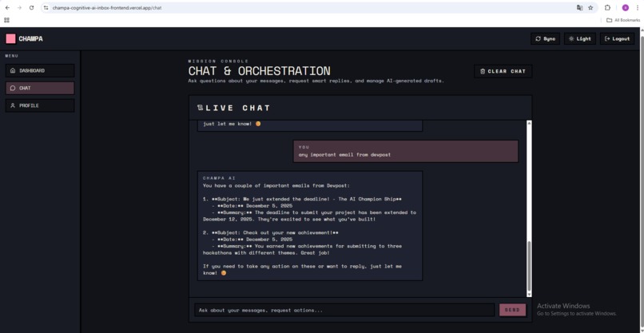Open All Bookmarks folder
This screenshot has width=644, height=333.
623,20
